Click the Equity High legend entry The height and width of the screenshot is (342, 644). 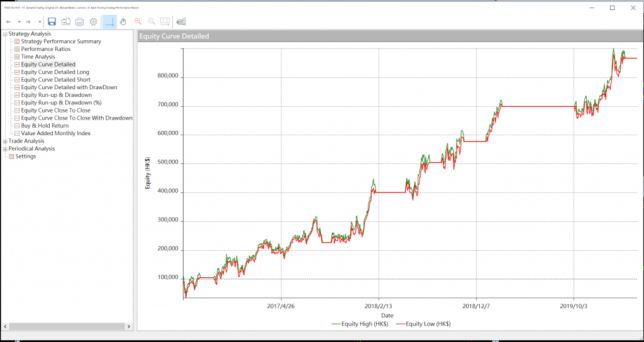point(360,324)
